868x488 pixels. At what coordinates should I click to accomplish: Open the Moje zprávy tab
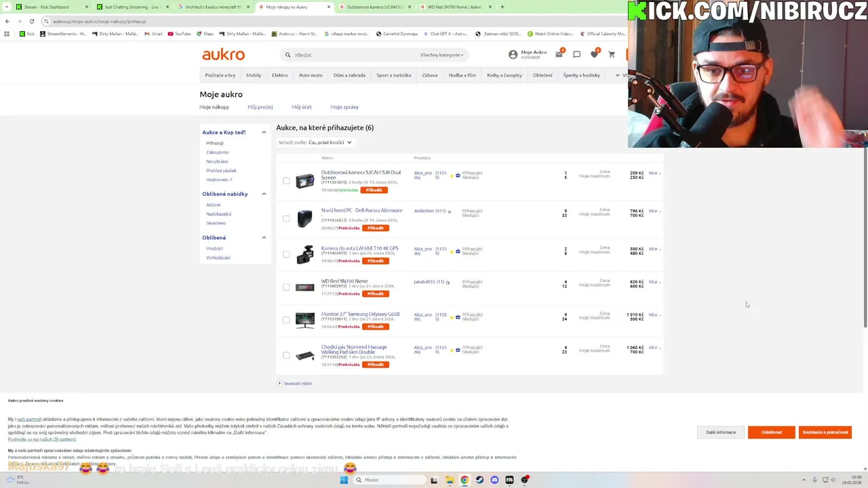(x=344, y=107)
